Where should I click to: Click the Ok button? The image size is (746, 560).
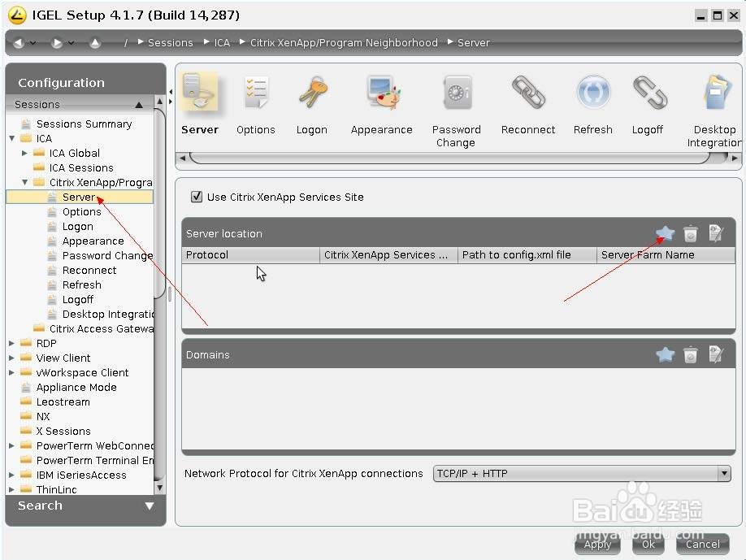[x=648, y=544]
